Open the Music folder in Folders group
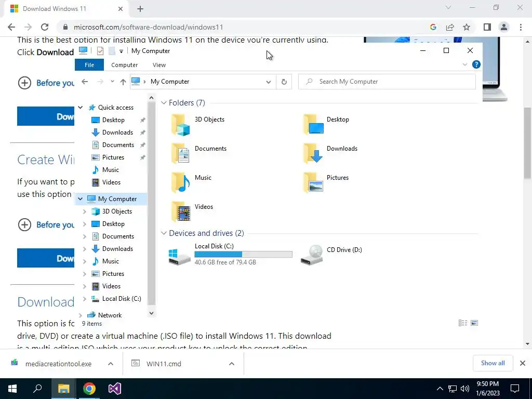 tap(180, 183)
